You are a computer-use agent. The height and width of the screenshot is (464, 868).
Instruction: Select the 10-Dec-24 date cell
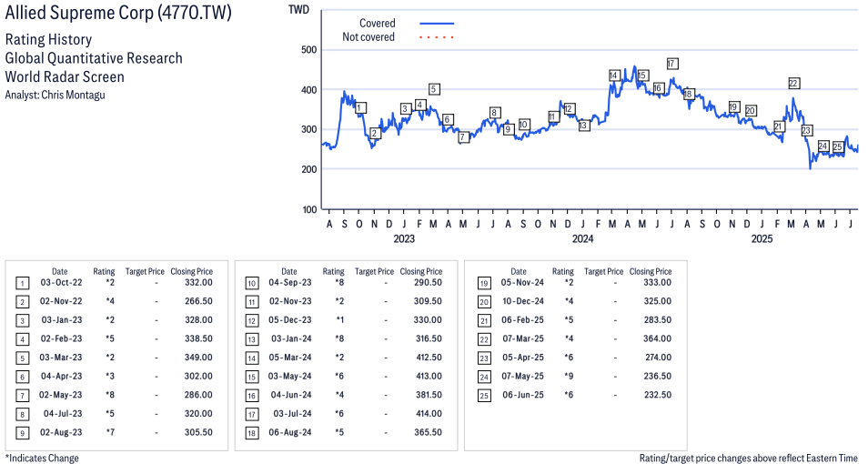(523, 301)
